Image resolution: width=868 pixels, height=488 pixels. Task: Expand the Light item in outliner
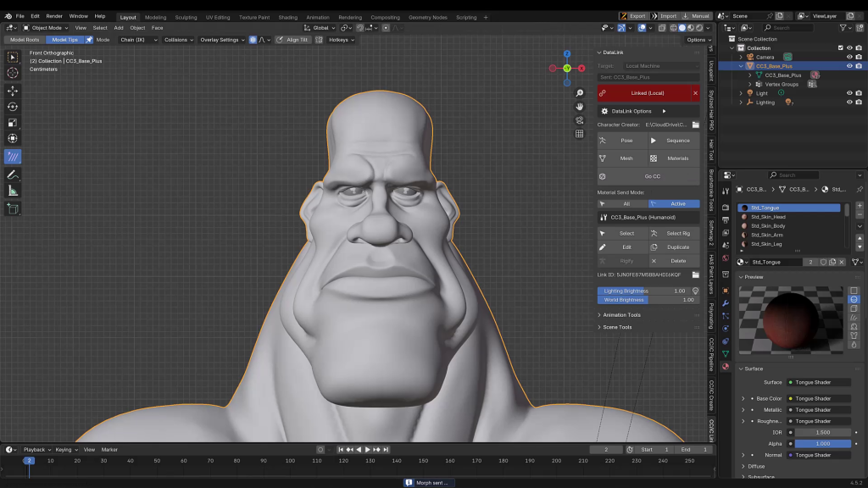click(739, 93)
